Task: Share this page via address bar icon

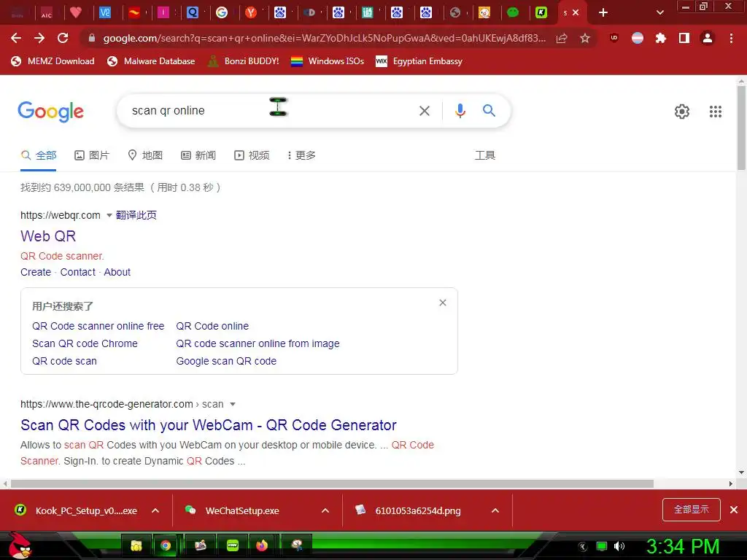Action: pyautogui.click(x=562, y=38)
